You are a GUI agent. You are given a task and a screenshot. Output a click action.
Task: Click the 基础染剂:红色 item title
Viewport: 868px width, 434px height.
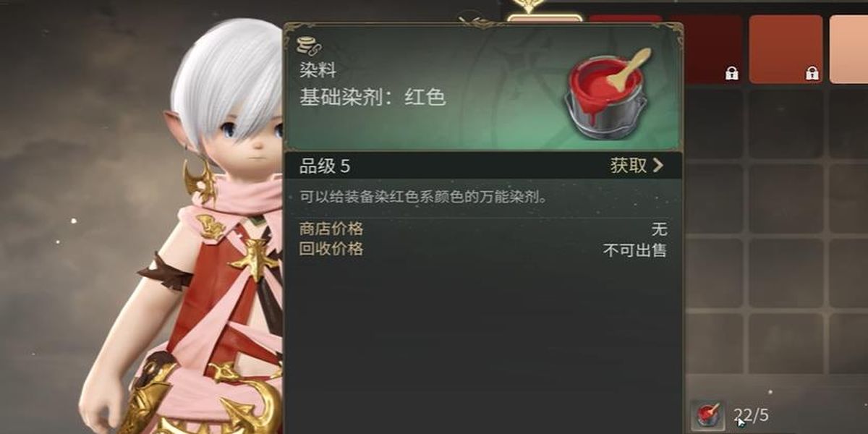373,98
